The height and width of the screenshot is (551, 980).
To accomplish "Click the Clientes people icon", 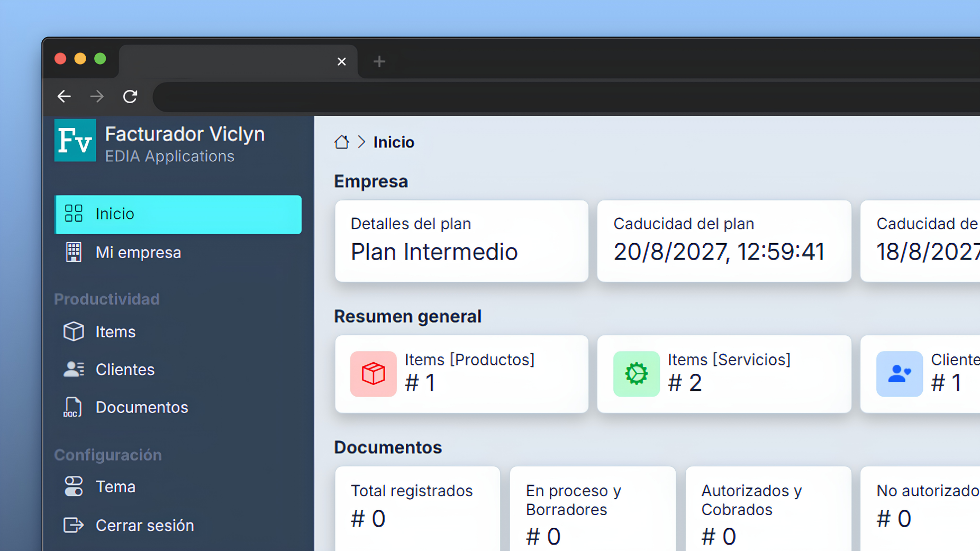I will (x=74, y=369).
